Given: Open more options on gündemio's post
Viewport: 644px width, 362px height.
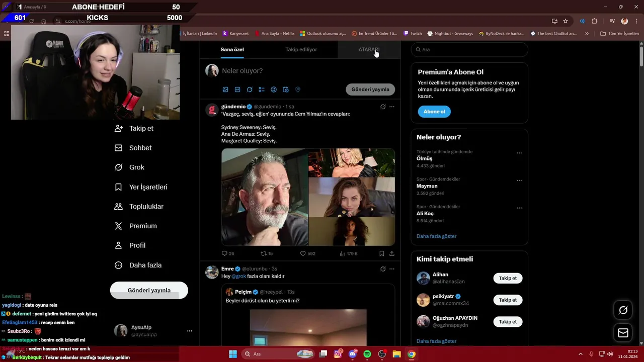Looking at the screenshot, I should tap(392, 107).
